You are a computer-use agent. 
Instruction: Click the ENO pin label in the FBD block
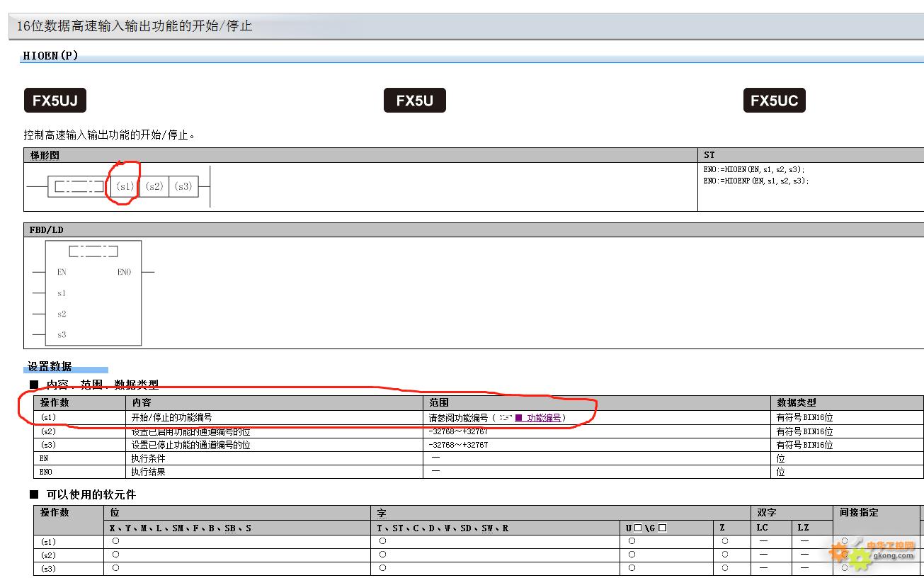[124, 272]
